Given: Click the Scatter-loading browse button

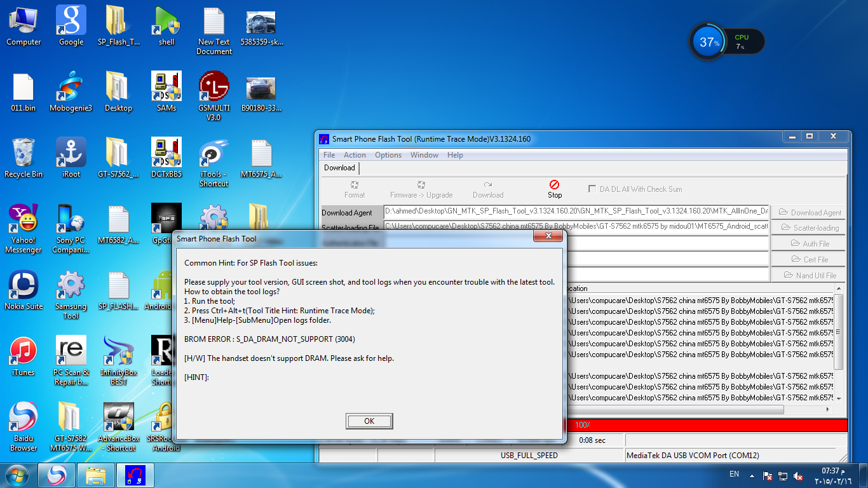Looking at the screenshot, I should click(810, 227).
